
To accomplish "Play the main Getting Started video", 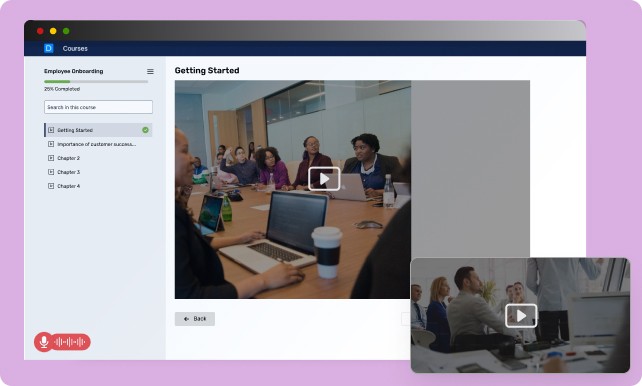I will (x=324, y=179).
